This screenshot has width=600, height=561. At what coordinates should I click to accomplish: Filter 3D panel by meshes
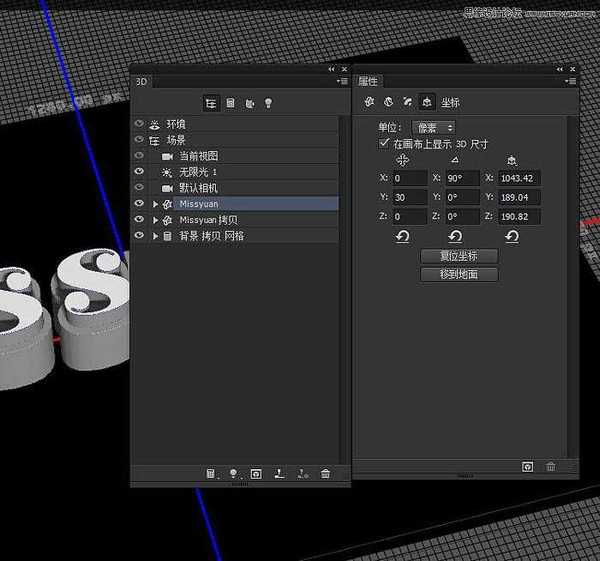click(x=230, y=103)
